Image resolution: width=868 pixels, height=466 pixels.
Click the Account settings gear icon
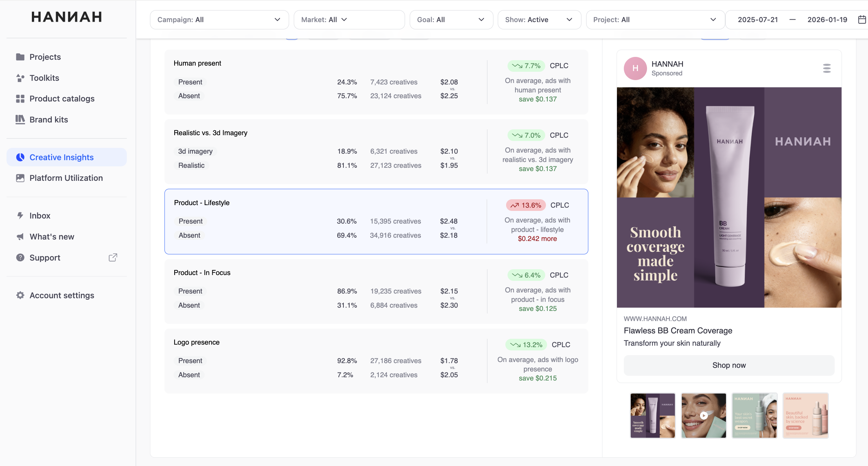point(20,295)
